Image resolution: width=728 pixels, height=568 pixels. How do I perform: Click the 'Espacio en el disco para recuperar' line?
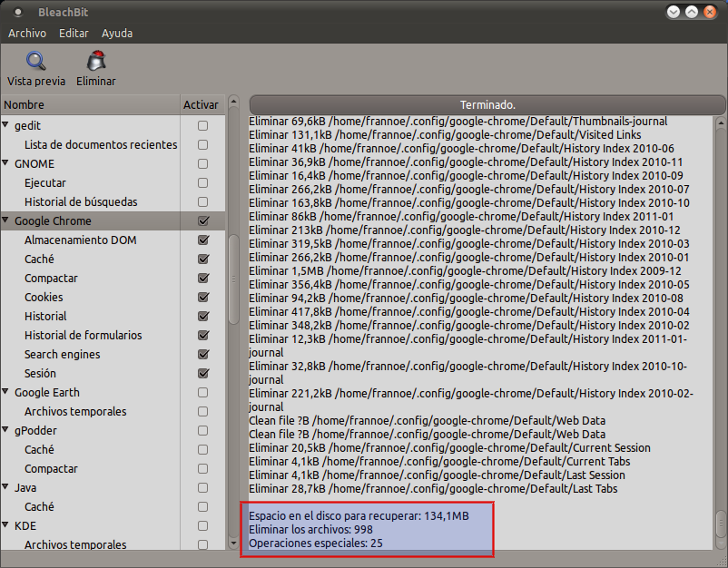359,516
